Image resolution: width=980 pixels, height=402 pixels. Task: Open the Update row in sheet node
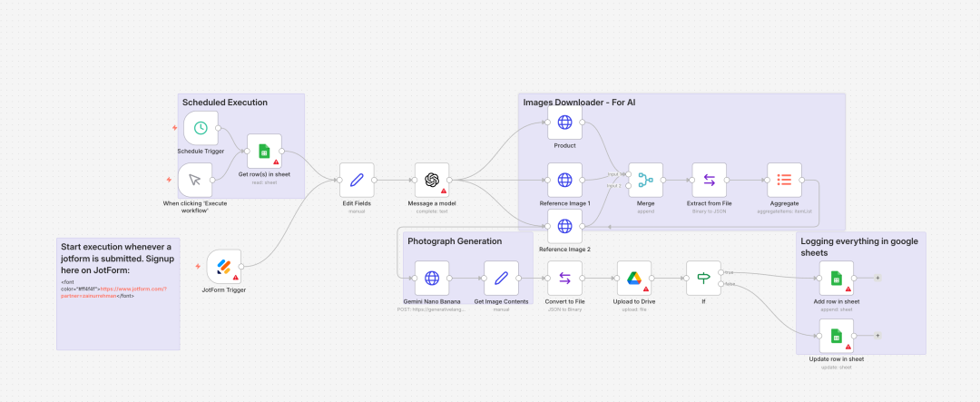click(x=837, y=336)
